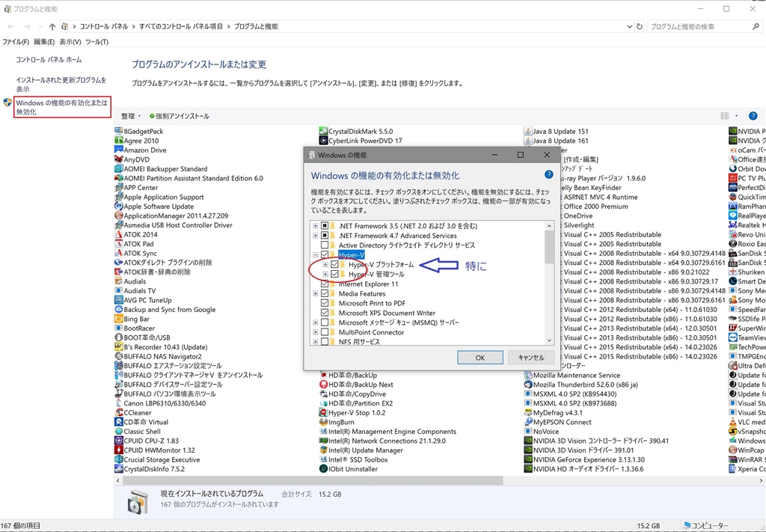The height and width of the screenshot is (532, 766).
Task: Select Internet Explorer 11 row in features list
Action: pos(368,284)
